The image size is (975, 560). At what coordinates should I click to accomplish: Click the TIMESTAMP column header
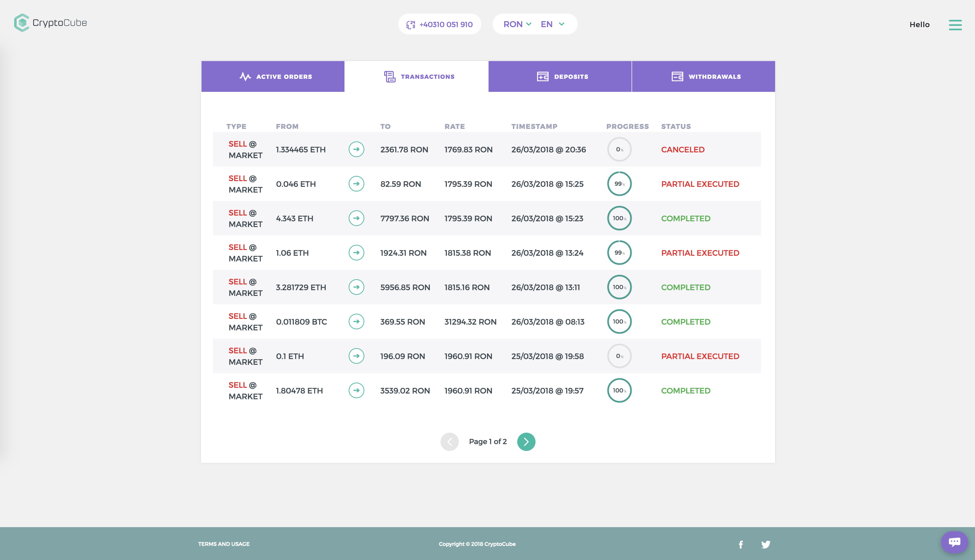[x=534, y=126]
